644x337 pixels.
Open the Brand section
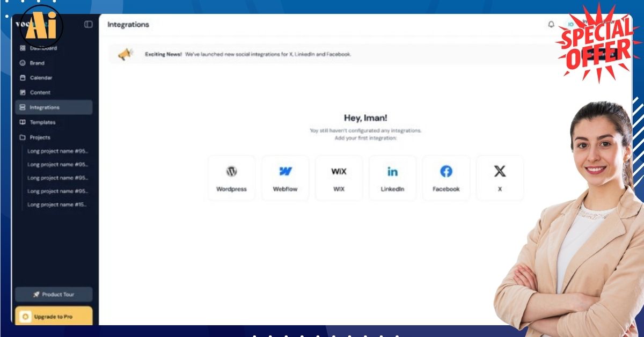tap(54, 63)
